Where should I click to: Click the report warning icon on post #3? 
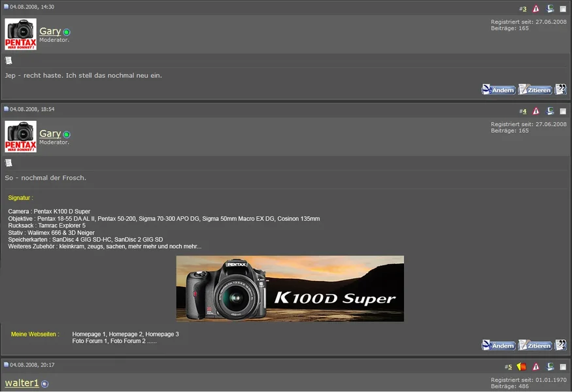click(535, 8)
